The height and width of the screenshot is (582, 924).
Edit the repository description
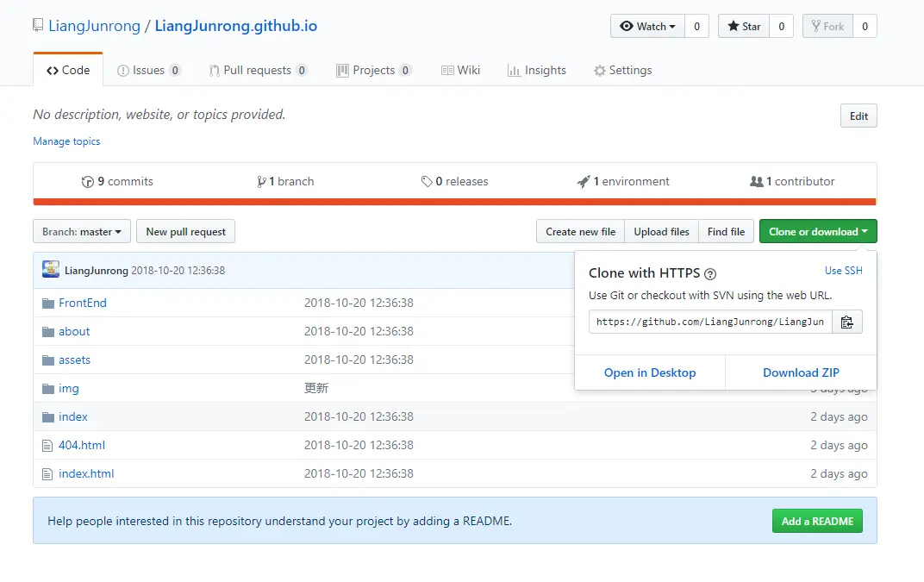point(858,116)
